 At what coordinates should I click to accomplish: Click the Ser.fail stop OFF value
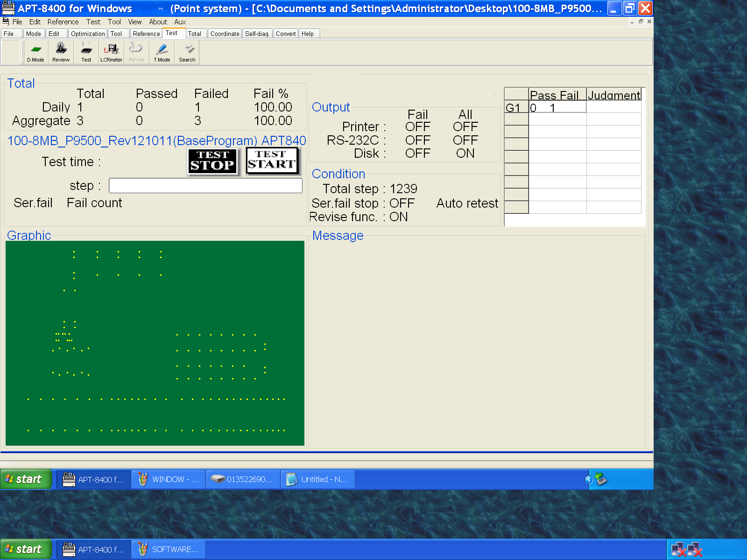pos(402,203)
